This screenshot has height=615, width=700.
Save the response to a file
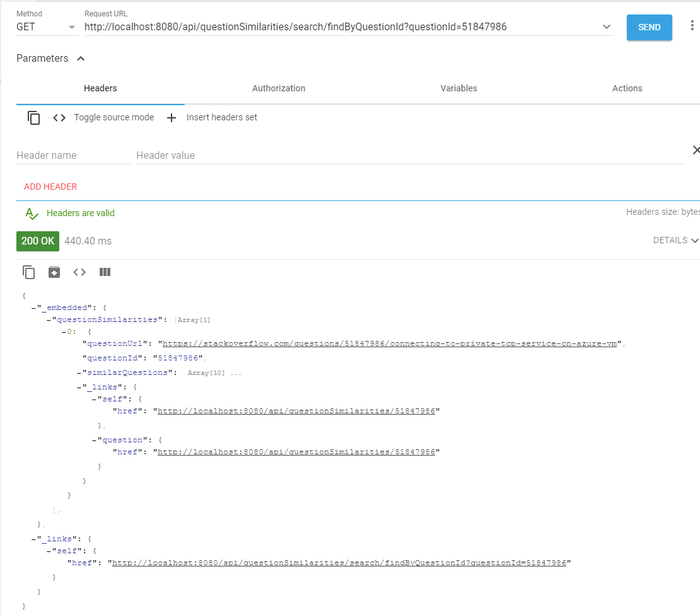pos(54,272)
